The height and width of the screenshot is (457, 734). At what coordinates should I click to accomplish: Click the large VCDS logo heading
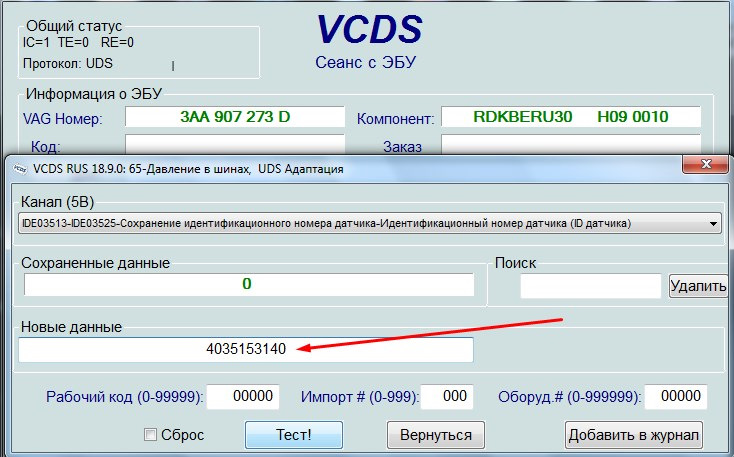(369, 29)
